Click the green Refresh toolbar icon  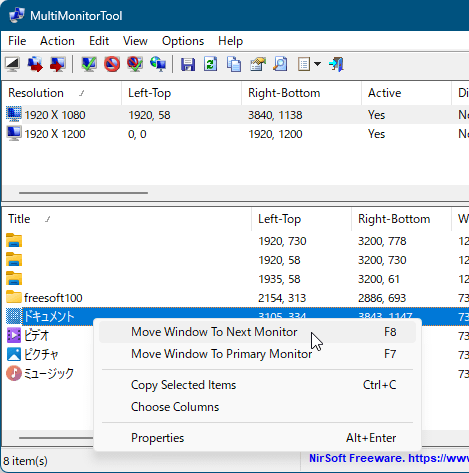211,64
